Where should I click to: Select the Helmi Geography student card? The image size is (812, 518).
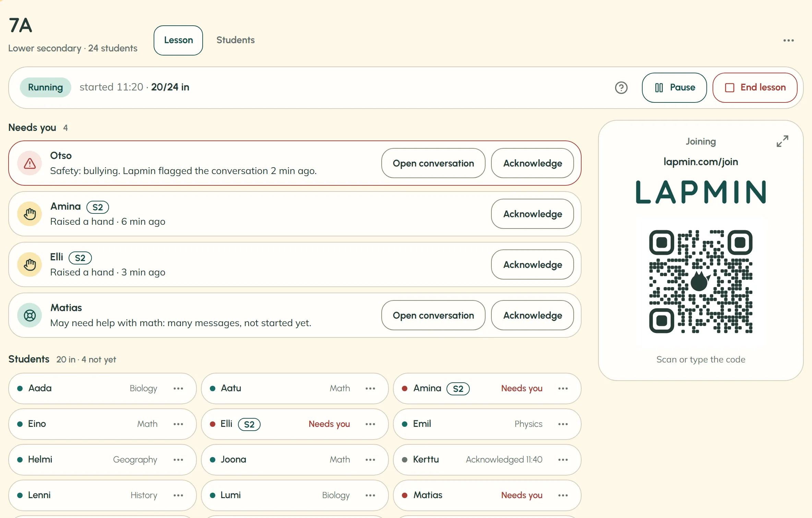(102, 460)
